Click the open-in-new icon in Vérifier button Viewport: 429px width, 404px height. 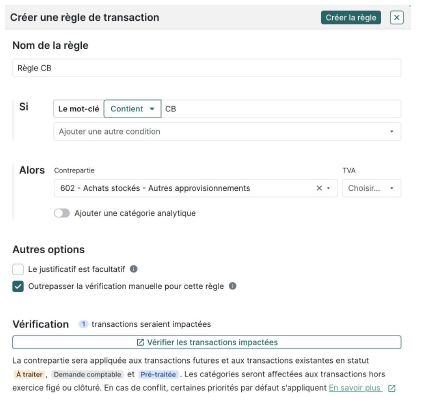pyautogui.click(x=140, y=342)
